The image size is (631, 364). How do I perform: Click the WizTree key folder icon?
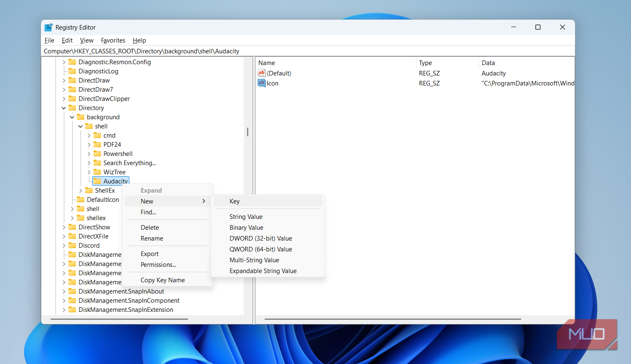coord(97,172)
